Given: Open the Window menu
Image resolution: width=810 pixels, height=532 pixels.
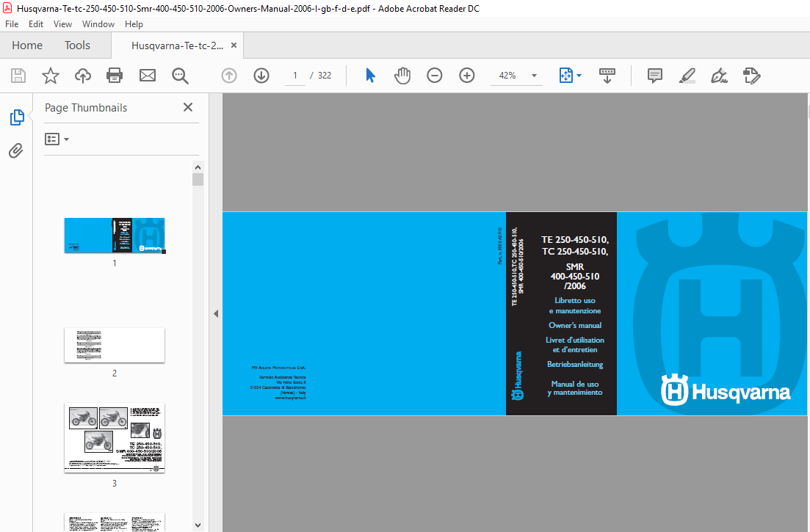Looking at the screenshot, I should pyautogui.click(x=98, y=24).
